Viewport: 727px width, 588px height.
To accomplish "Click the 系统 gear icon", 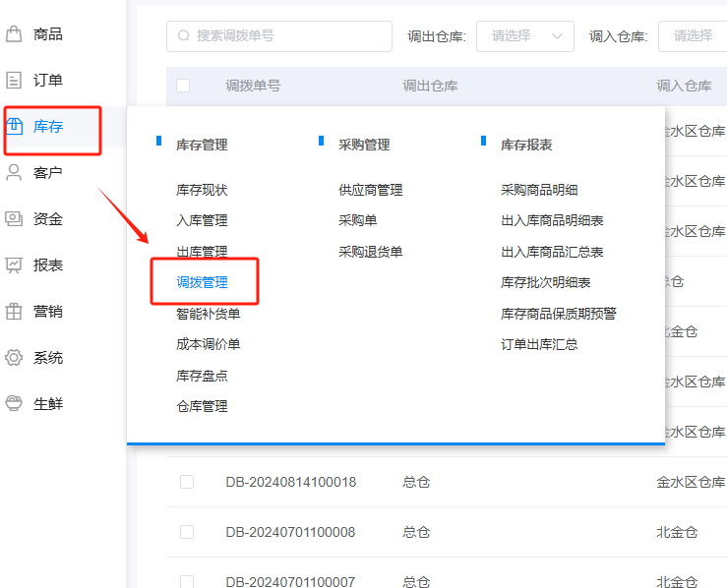I will (x=14, y=358).
